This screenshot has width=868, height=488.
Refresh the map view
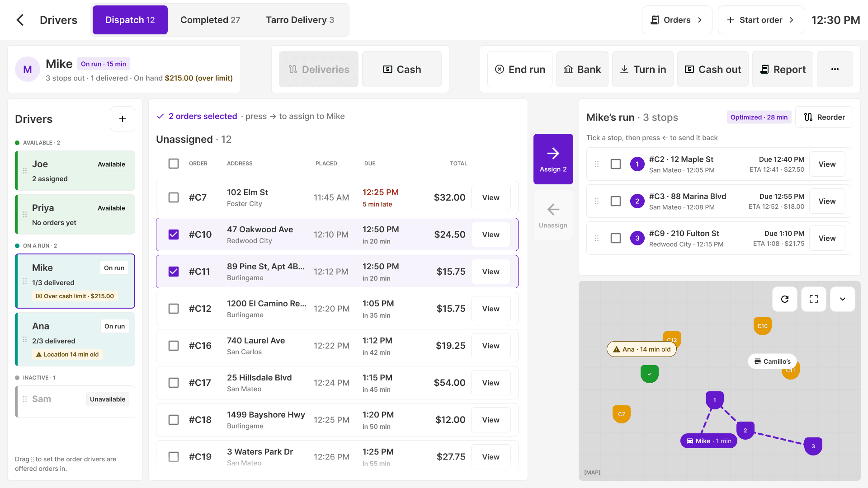tap(785, 299)
